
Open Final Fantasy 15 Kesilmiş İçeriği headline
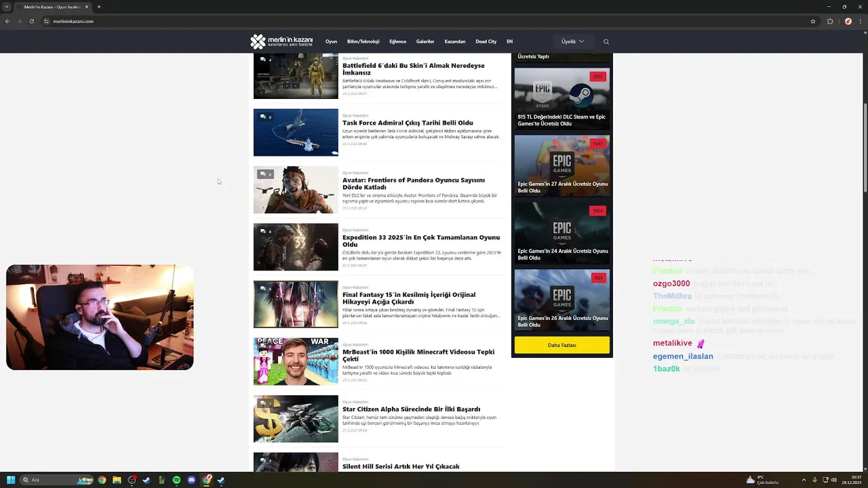(409, 298)
